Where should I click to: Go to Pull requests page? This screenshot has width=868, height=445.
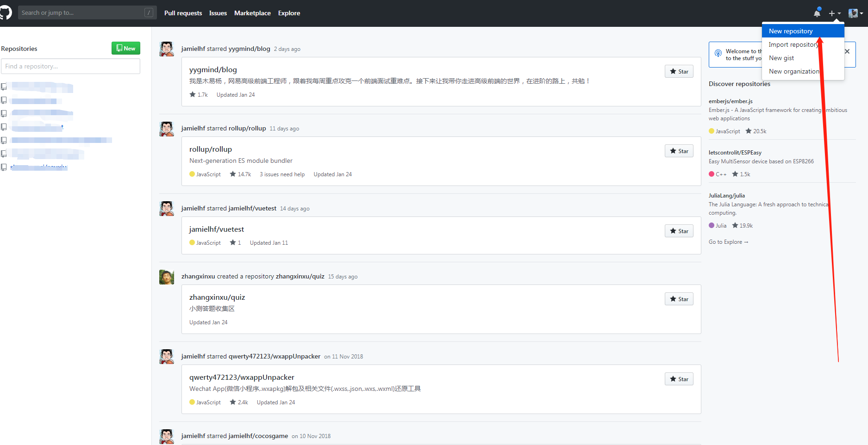pyautogui.click(x=183, y=13)
